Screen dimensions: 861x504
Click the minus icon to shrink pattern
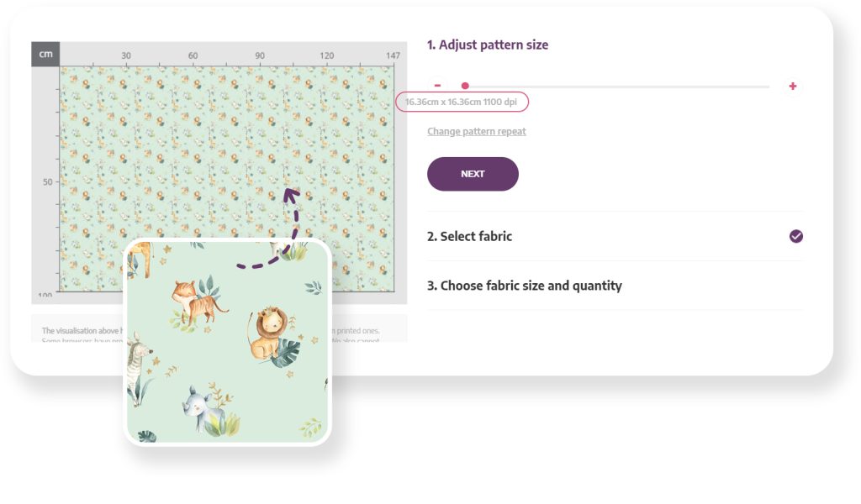coord(437,86)
